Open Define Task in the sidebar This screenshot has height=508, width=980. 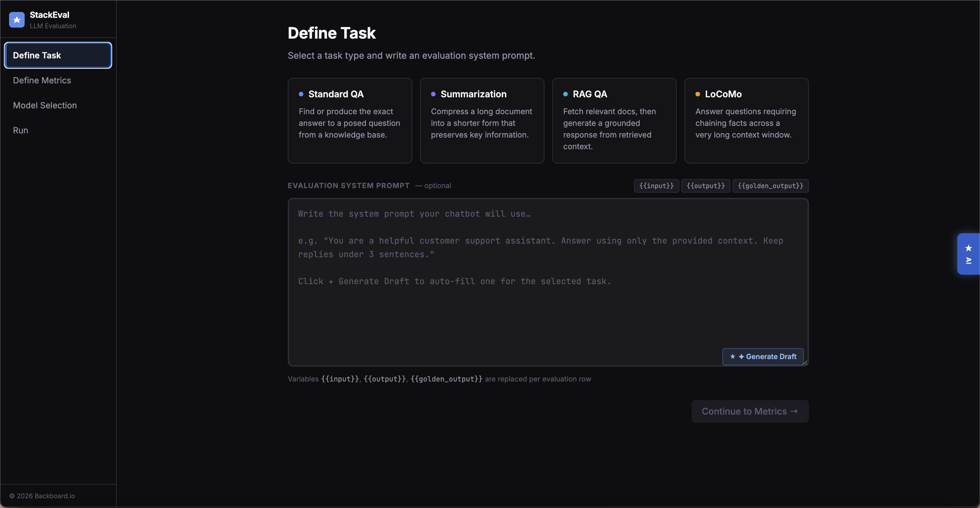58,55
